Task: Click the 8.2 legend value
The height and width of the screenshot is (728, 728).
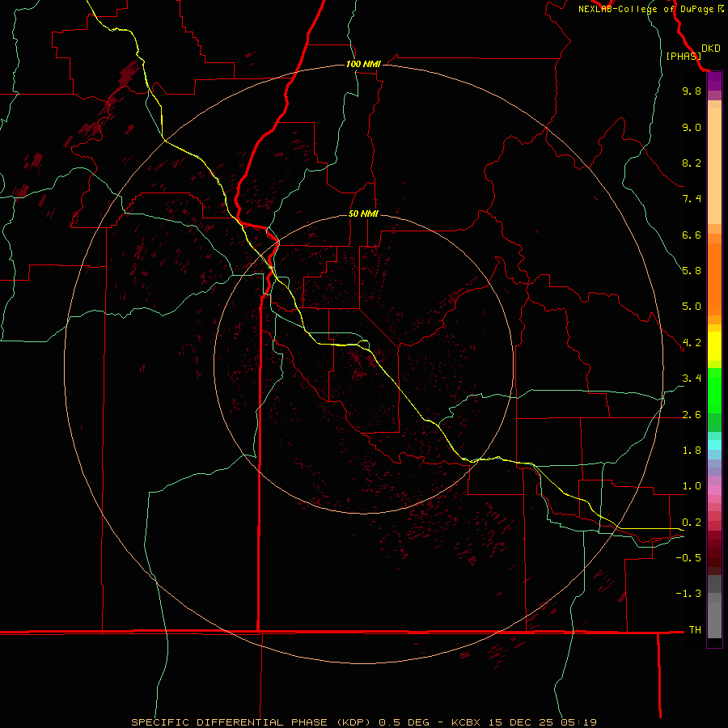Action: pyautogui.click(x=692, y=163)
